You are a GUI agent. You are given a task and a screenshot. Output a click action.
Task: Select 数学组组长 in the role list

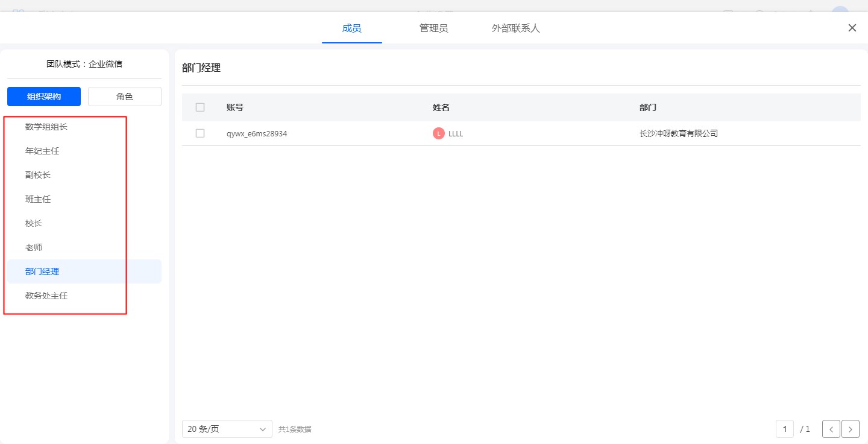coord(46,127)
